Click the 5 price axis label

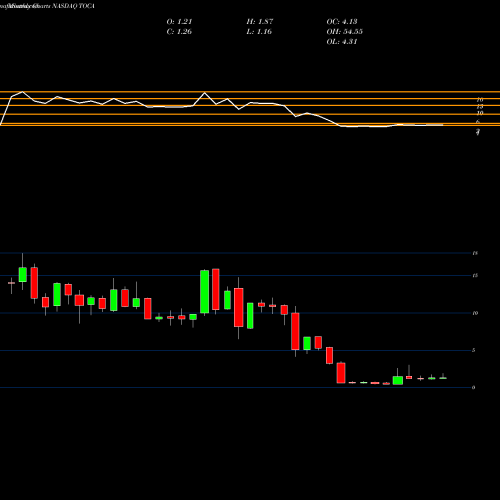[x=473, y=350]
